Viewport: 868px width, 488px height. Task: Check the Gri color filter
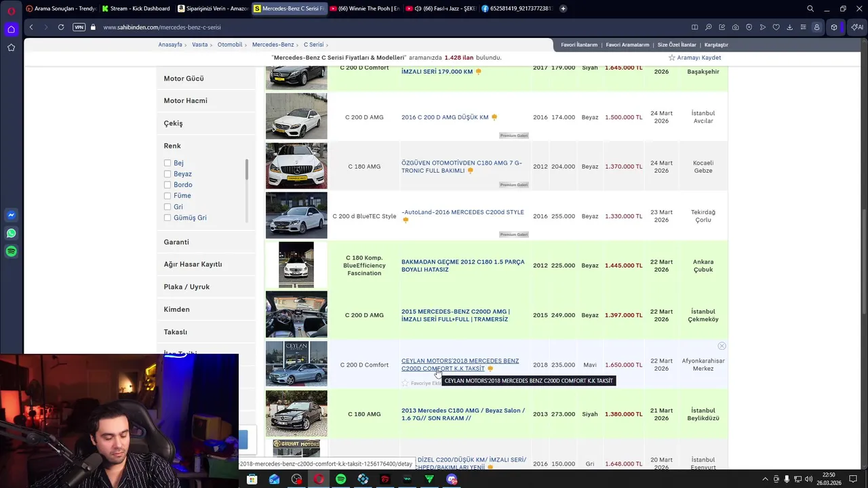pyautogui.click(x=167, y=207)
